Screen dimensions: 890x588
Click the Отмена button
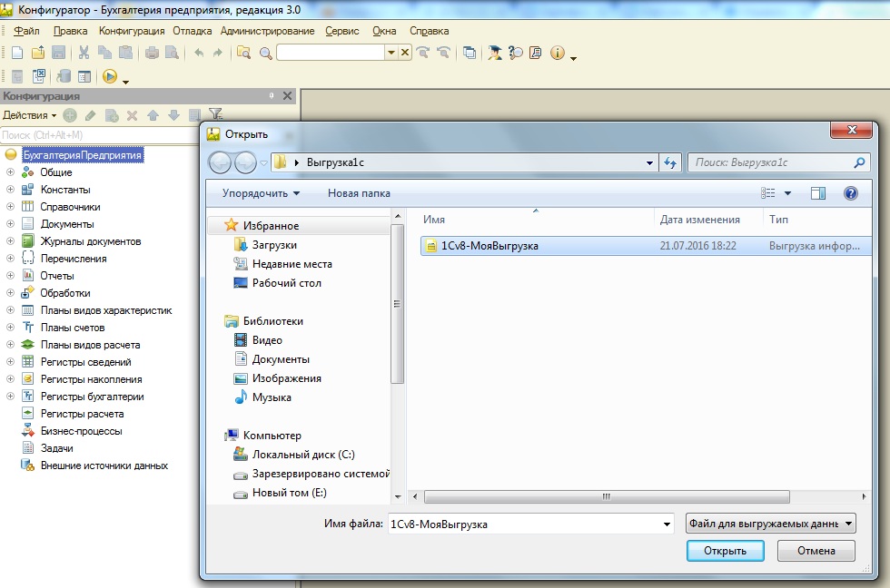coord(816,551)
